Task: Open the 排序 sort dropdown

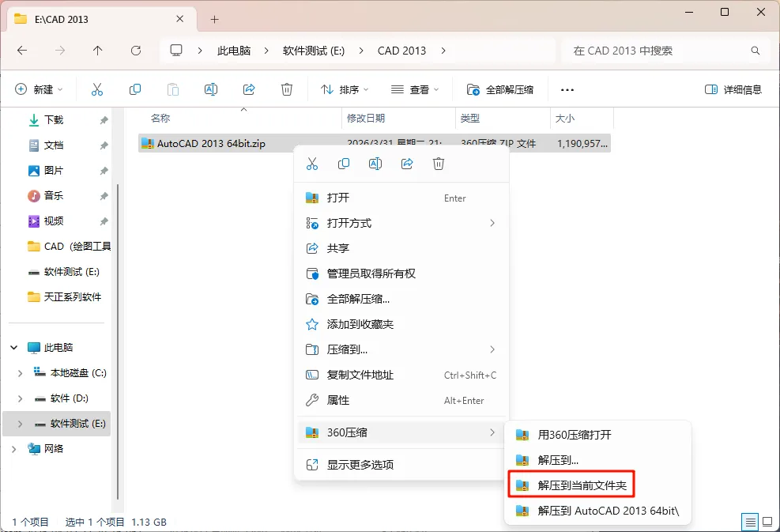Action: click(x=345, y=89)
